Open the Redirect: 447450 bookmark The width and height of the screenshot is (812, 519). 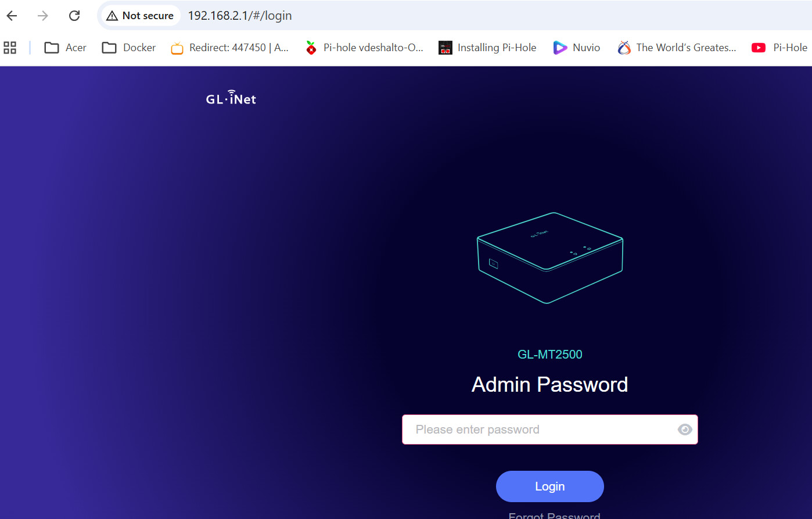[230, 48]
